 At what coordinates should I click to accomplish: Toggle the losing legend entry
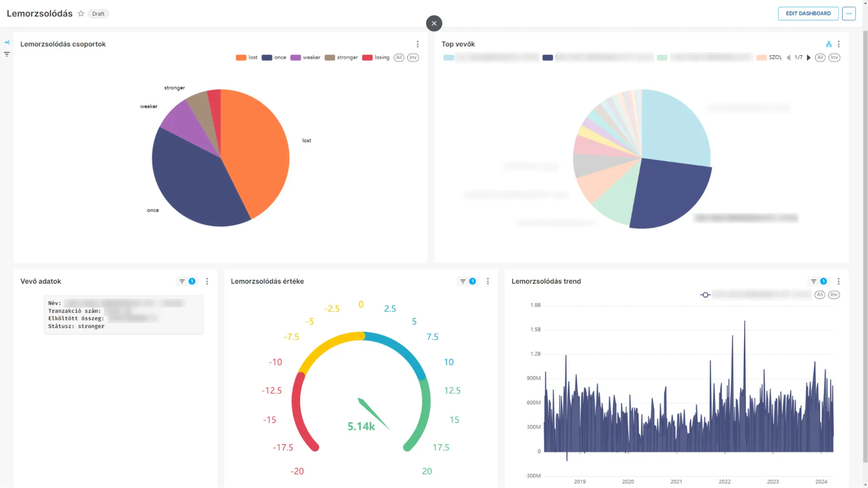click(x=376, y=57)
